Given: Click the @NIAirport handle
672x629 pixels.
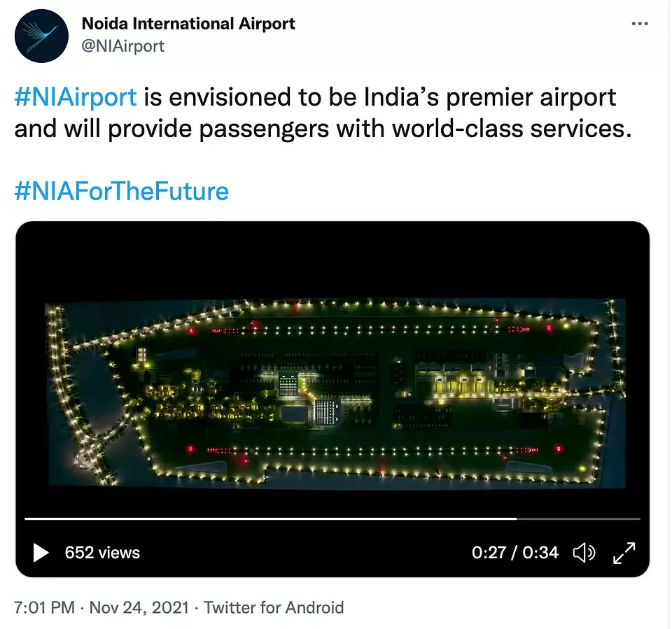Looking at the screenshot, I should 123,46.
